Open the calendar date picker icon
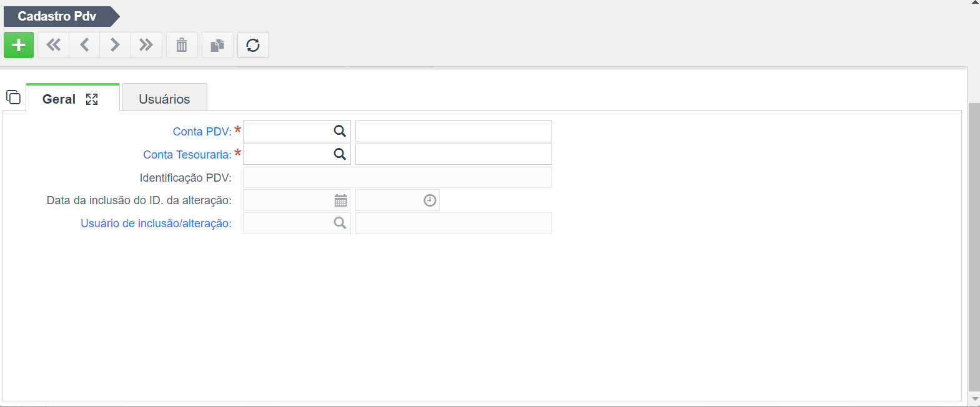The image size is (980, 407). coord(340,200)
